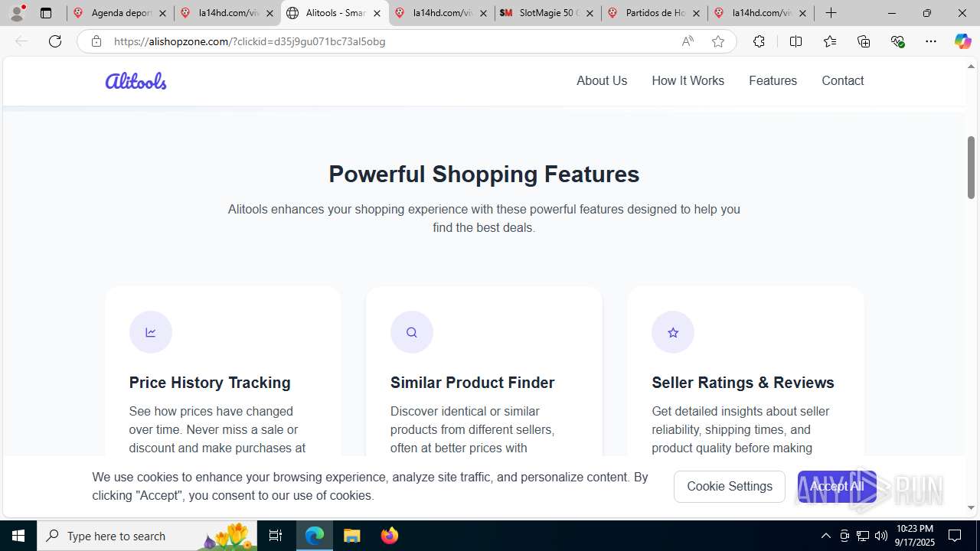Close the Alitools tab
The width and height of the screenshot is (980, 551).
[377, 13]
